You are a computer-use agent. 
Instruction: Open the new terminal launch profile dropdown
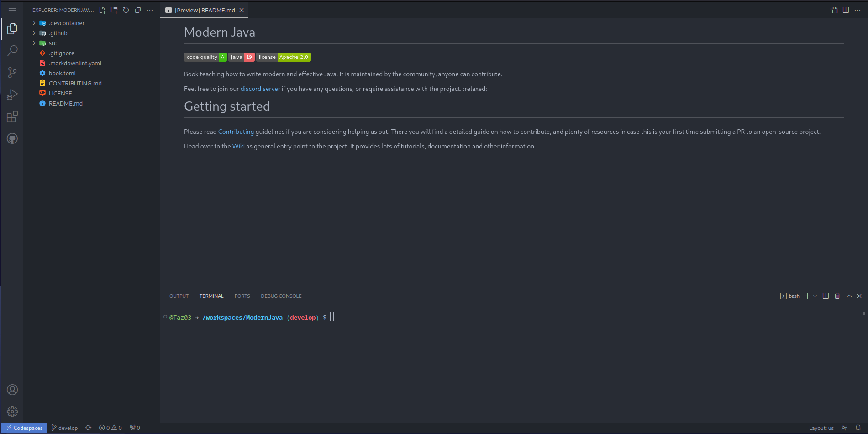click(815, 296)
